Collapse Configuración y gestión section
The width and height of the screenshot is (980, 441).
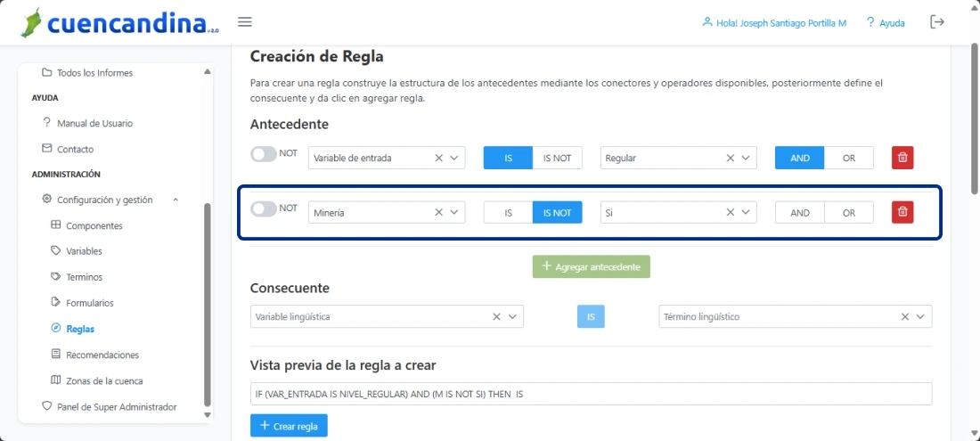tap(176, 200)
